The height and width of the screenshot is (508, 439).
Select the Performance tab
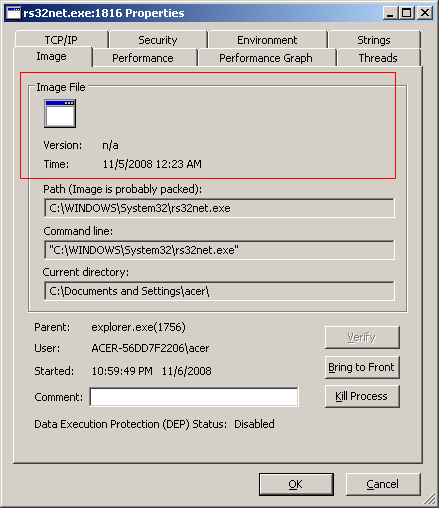click(x=143, y=58)
